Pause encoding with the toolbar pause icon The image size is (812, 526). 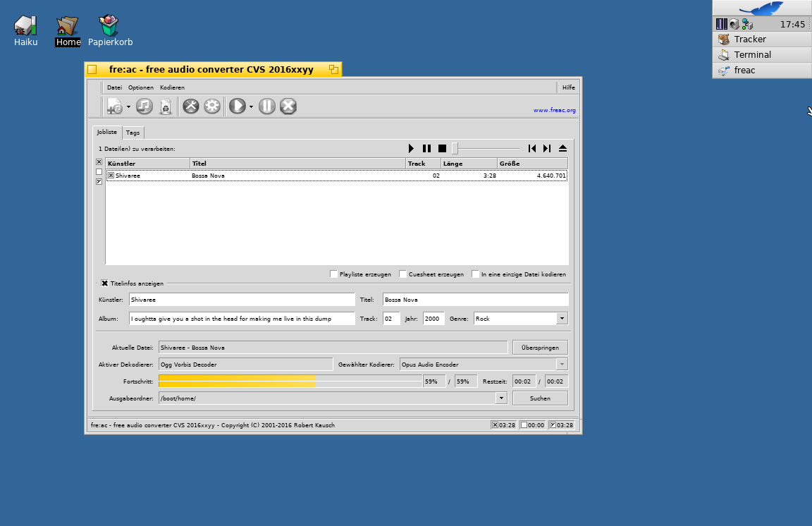[266, 106]
